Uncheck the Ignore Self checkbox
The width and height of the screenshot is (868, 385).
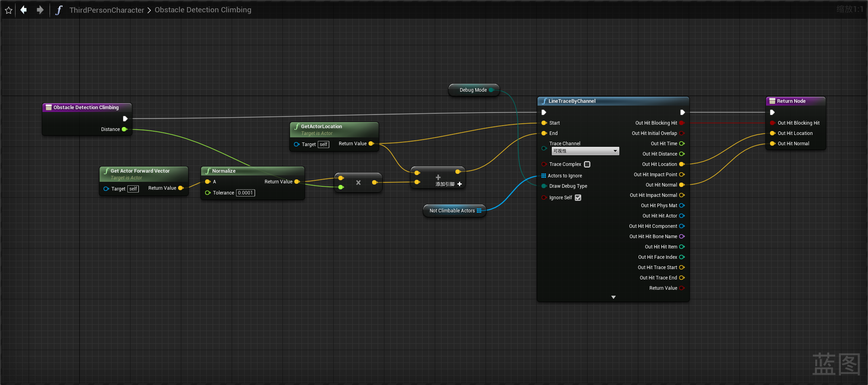click(x=578, y=198)
